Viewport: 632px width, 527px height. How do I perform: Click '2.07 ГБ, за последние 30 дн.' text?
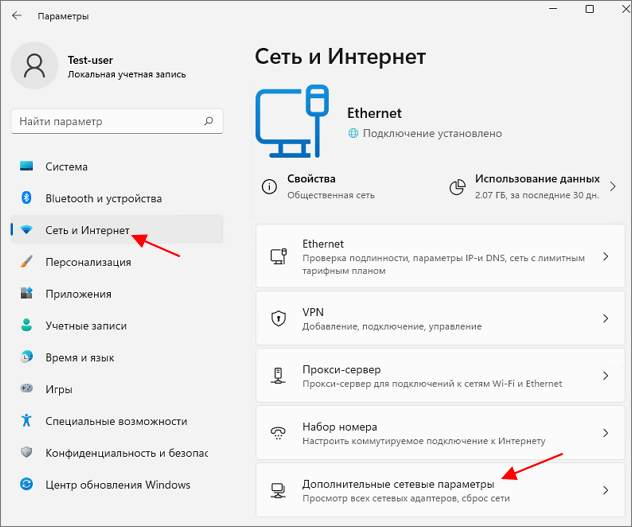(x=537, y=195)
